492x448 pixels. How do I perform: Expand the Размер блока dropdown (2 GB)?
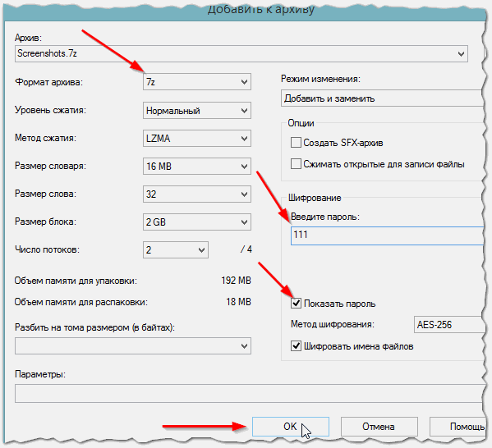197,222
